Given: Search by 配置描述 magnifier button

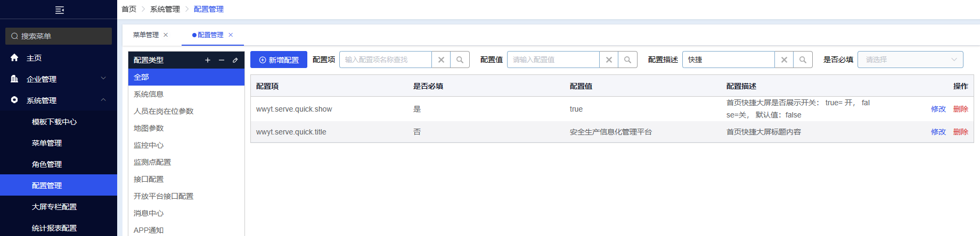Looking at the screenshot, I should (x=803, y=60).
